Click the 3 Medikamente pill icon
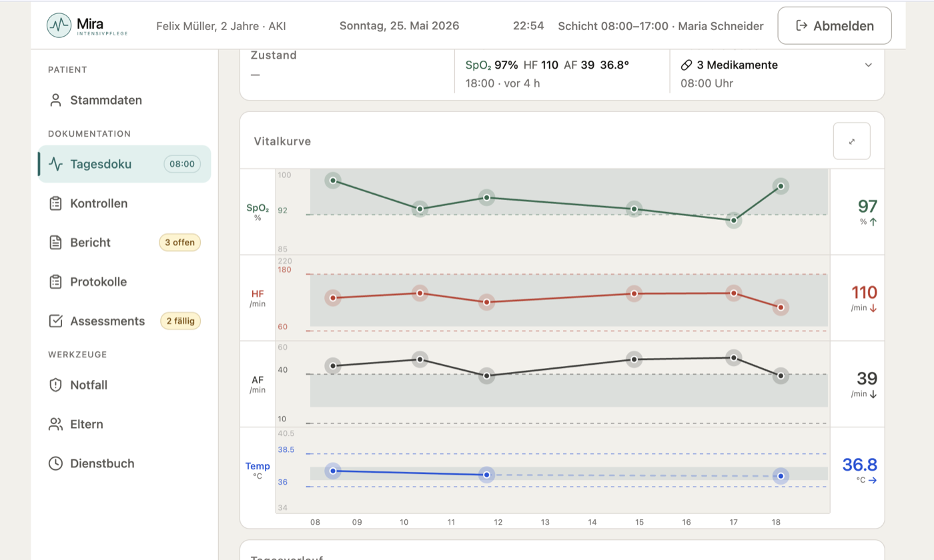Image resolution: width=934 pixels, height=560 pixels. point(686,65)
